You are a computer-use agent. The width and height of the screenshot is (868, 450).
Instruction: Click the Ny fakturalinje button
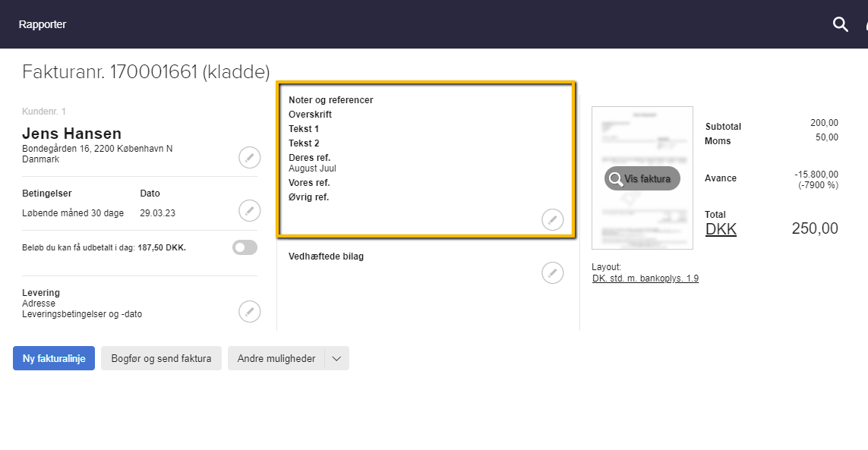click(53, 358)
